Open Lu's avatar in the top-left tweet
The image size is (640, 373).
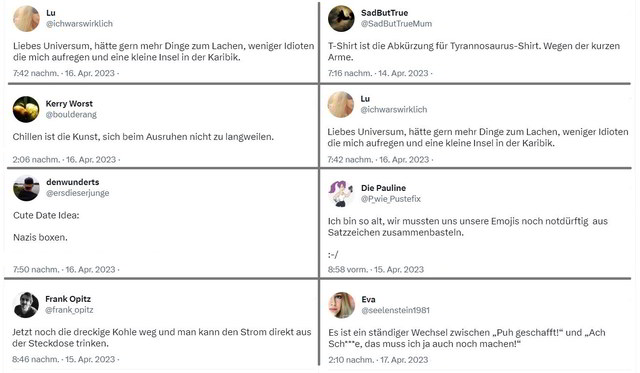click(27, 18)
